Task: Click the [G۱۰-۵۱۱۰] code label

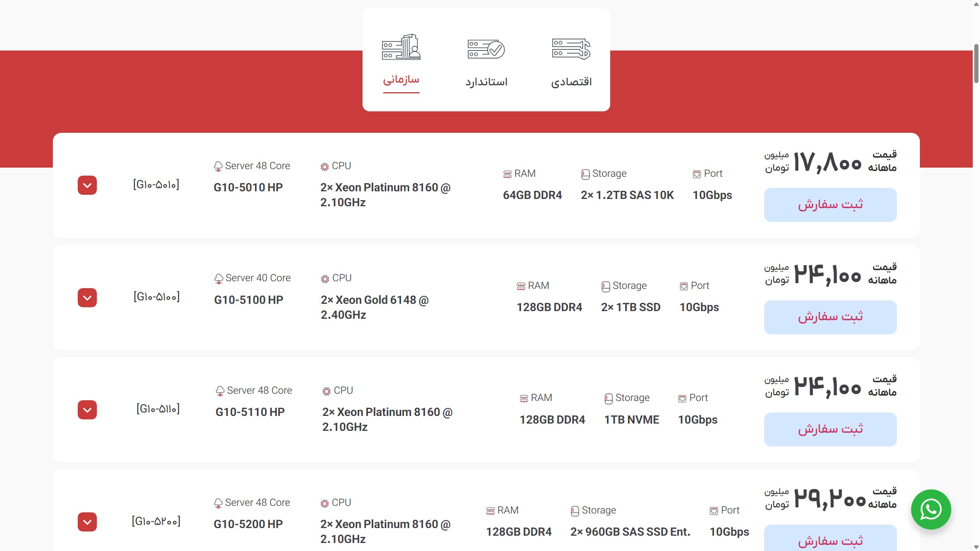Action: pos(158,409)
